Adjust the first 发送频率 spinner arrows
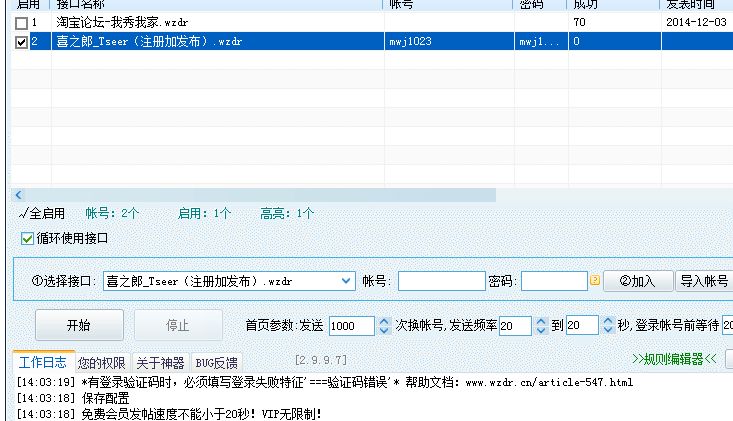This screenshot has width=733, height=421. click(x=543, y=325)
